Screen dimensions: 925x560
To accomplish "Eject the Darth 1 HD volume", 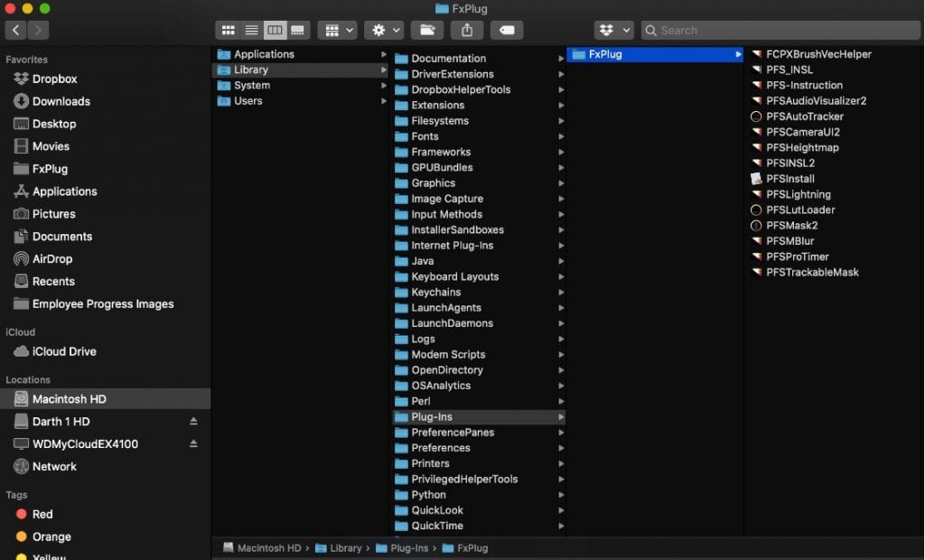I will [x=193, y=421].
